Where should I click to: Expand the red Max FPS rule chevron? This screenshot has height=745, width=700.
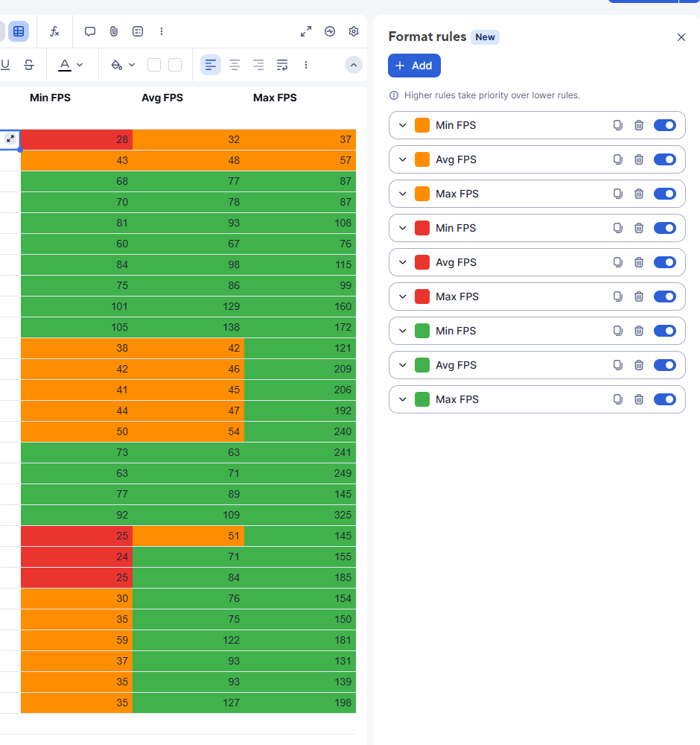click(403, 297)
